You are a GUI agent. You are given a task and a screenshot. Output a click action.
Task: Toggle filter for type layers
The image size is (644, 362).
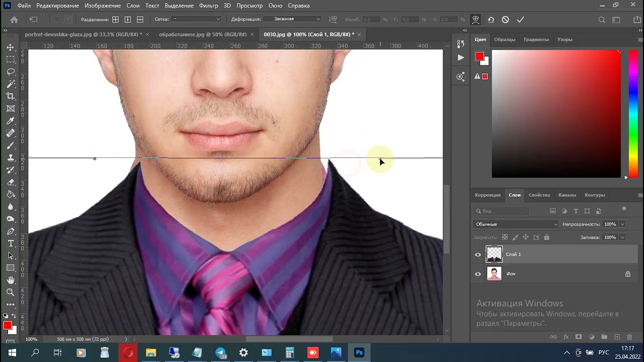tap(576, 211)
